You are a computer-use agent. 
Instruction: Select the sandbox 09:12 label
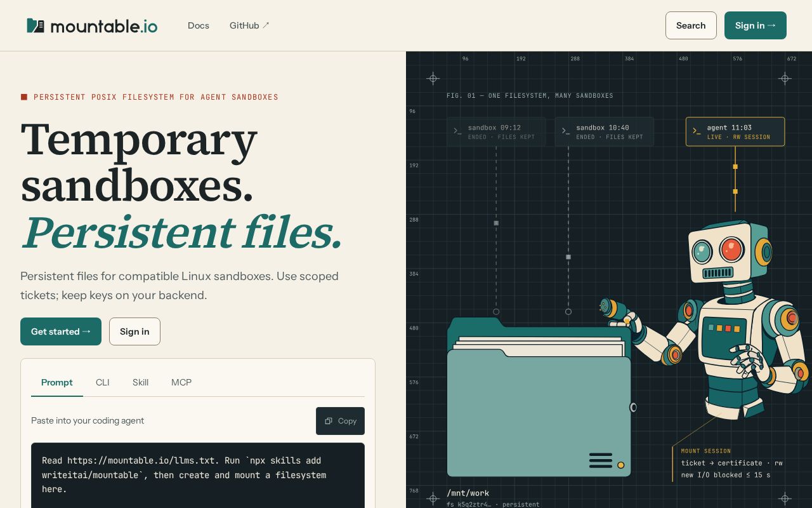click(x=494, y=128)
